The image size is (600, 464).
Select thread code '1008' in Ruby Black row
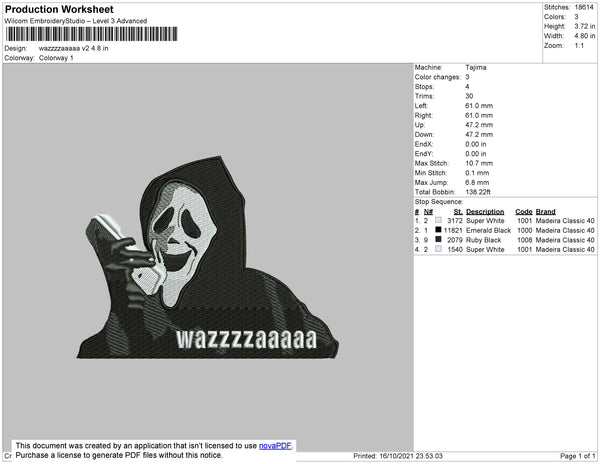524,240
